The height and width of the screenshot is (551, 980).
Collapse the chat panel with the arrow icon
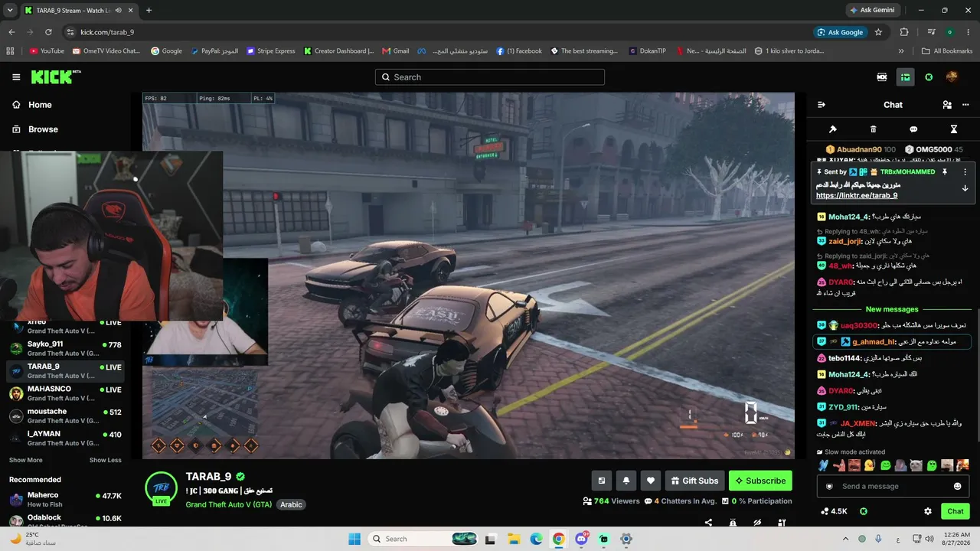pos(822,105)
